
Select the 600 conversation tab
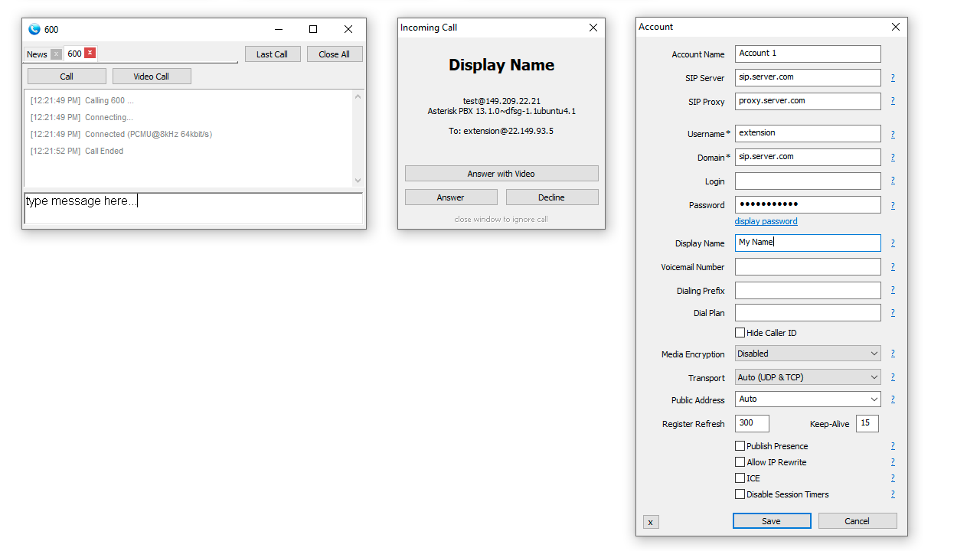click(x=74, y=54)
